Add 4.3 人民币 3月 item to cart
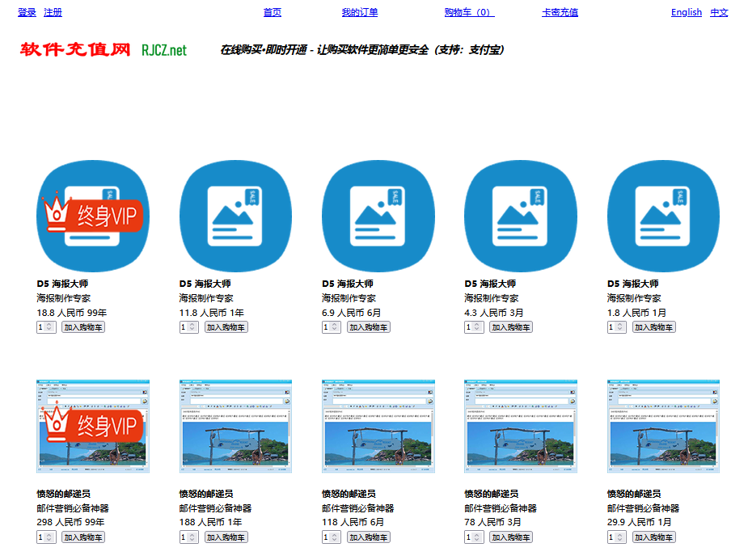 [x=511, y=327]
